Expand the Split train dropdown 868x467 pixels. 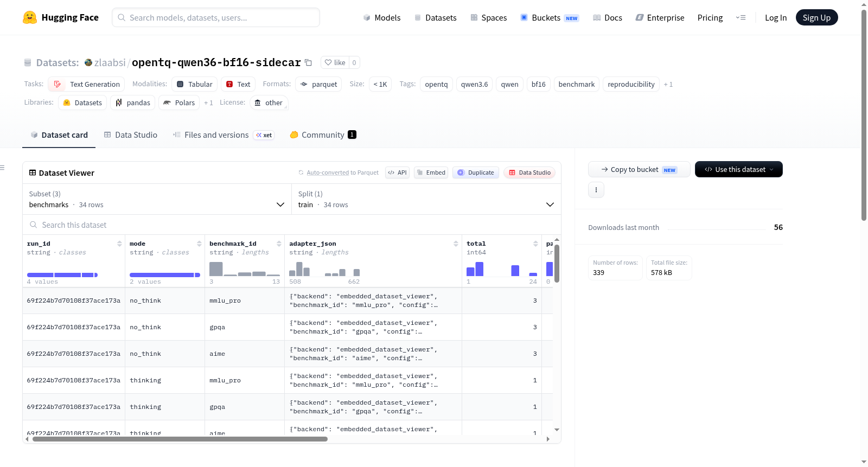tap(426, 199)
